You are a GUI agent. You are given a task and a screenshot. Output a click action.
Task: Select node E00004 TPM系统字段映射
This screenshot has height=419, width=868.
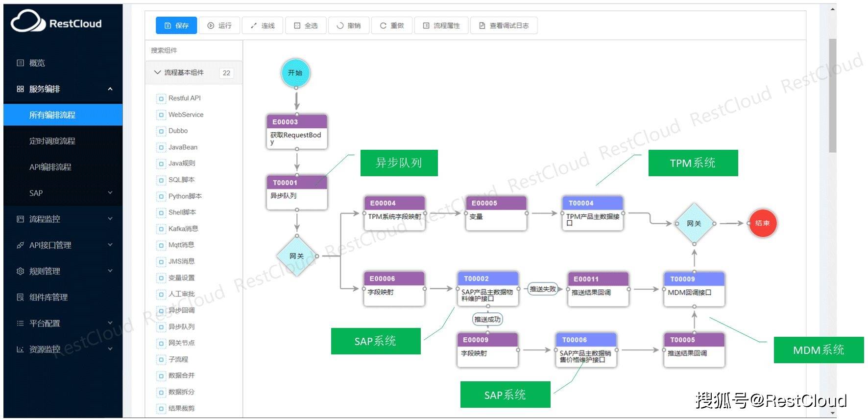pos(394,213)
